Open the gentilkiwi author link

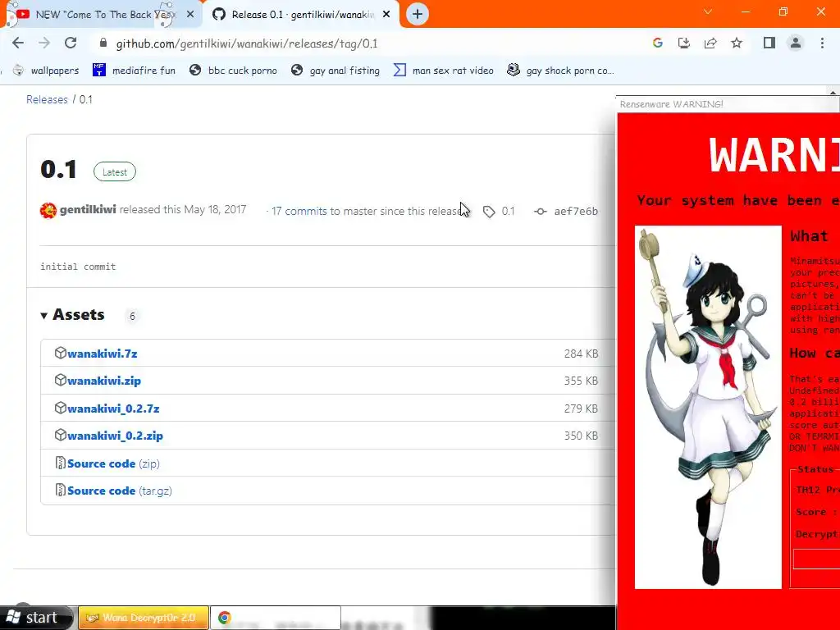88,209
